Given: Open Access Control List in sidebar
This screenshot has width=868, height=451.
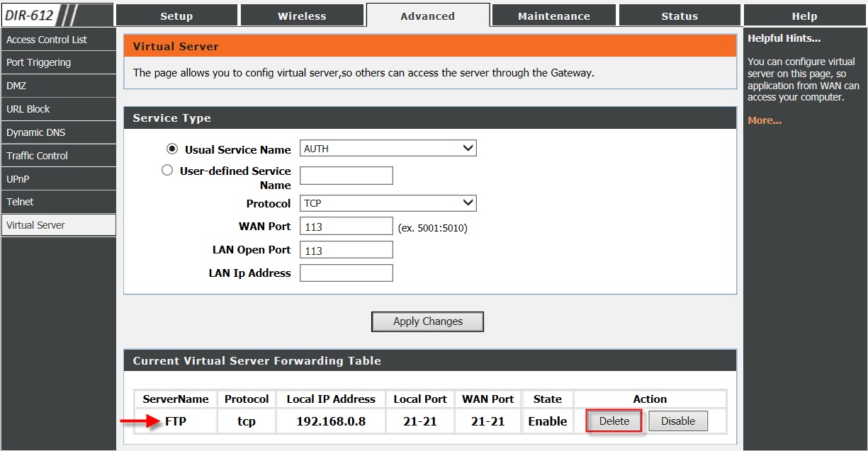Looking at the screenshot, I should point(58,40).
